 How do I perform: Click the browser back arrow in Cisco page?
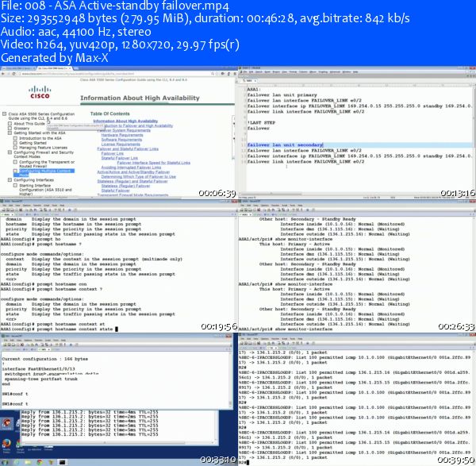(x=3, y=74)
